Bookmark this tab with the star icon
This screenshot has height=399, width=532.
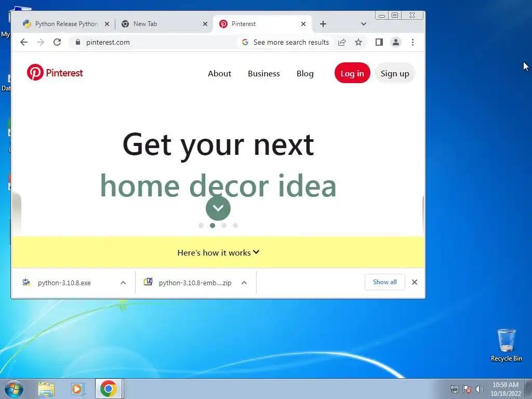pyautogui.click(x=358, y=42)
